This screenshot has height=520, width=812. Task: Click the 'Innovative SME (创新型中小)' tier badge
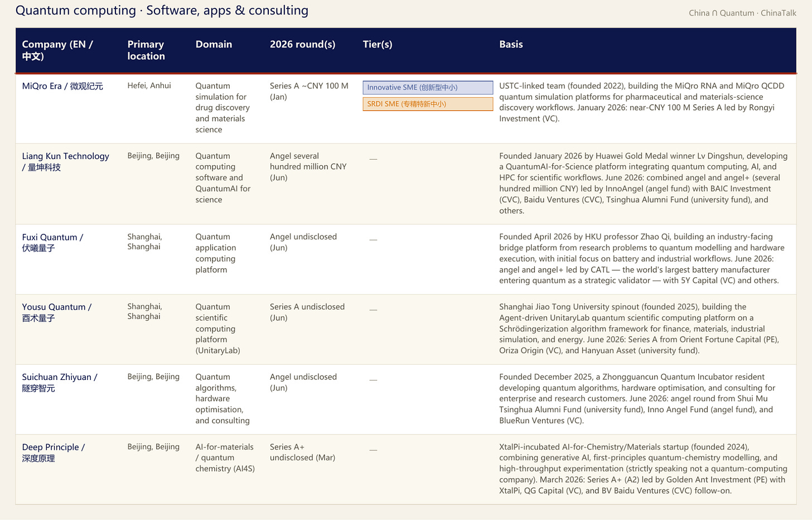[428, 88]
